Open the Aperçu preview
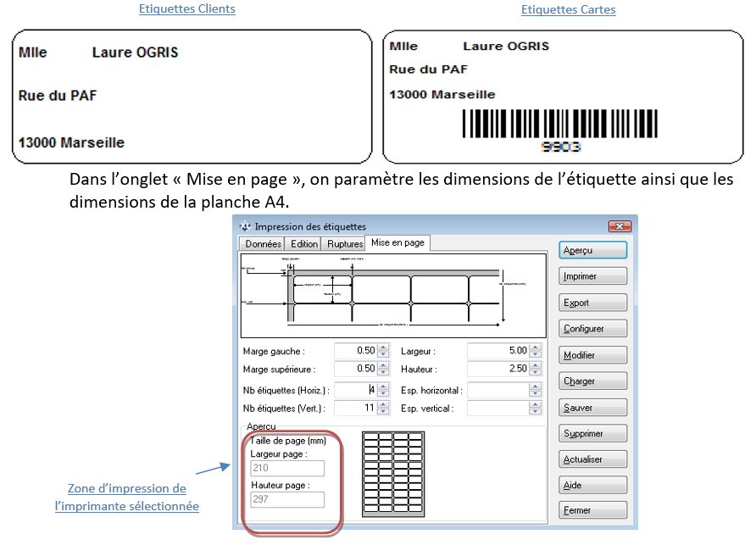Viewport: 756px width, 545px height. click(592, 250)
